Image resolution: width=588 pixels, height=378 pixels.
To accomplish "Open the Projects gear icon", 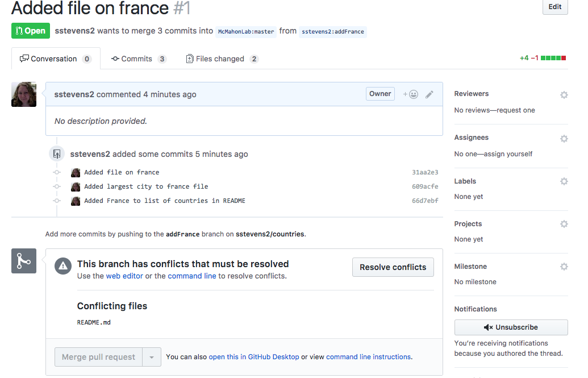I will click(564, 224).
